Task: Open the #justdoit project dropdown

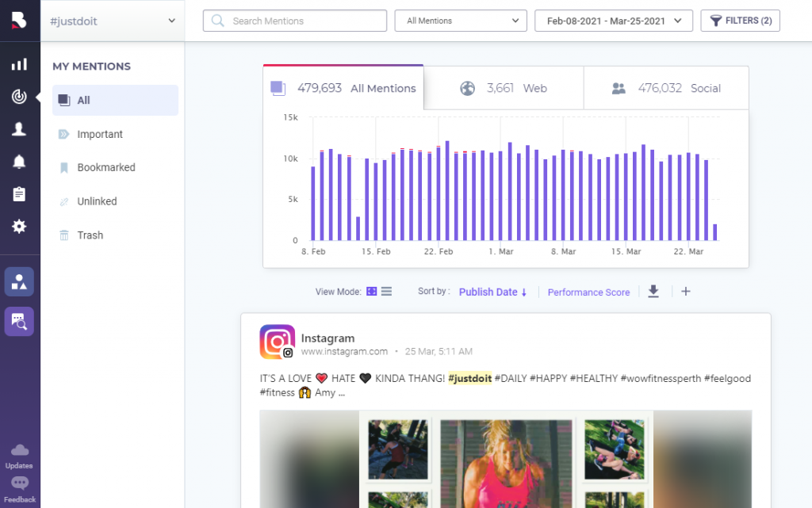Action: (111, 20)
